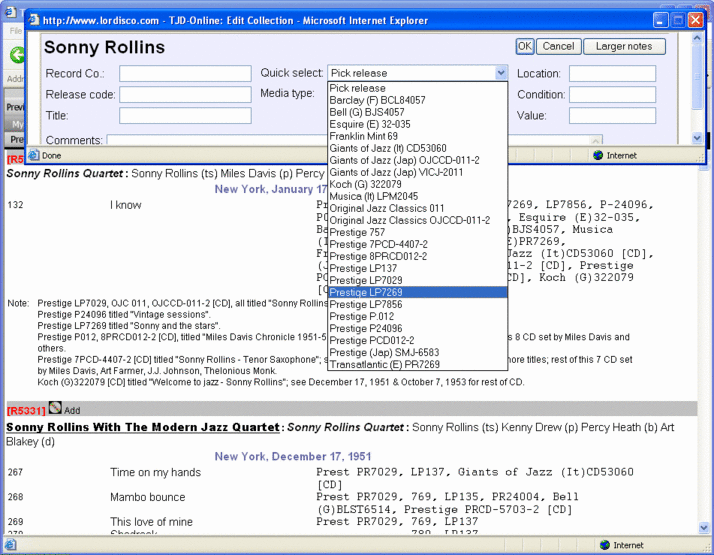The image size is (714, 555).
Task: Pick Prestige P.012 option
Action: pos(418,316)
